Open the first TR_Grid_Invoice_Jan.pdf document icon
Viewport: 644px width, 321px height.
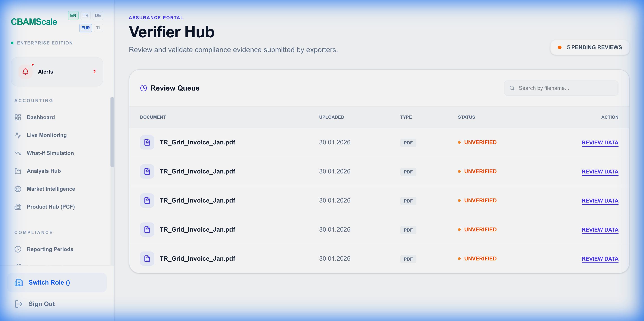point(147,142)
